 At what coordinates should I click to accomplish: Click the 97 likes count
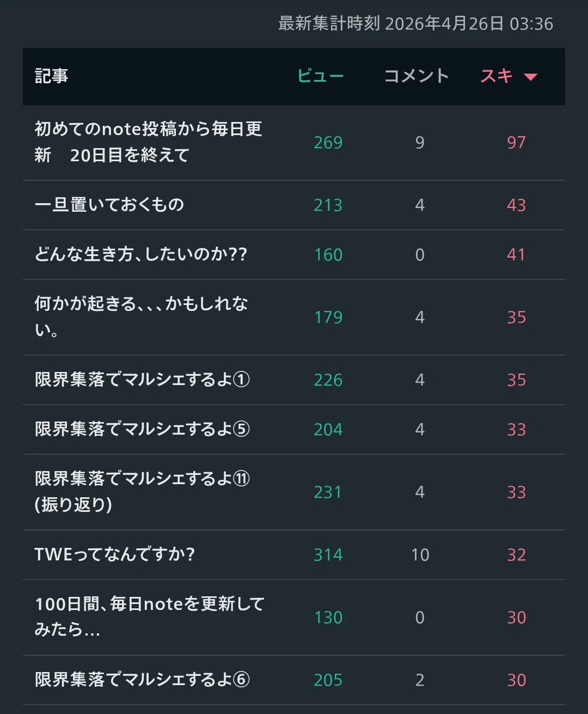(516, 143)
